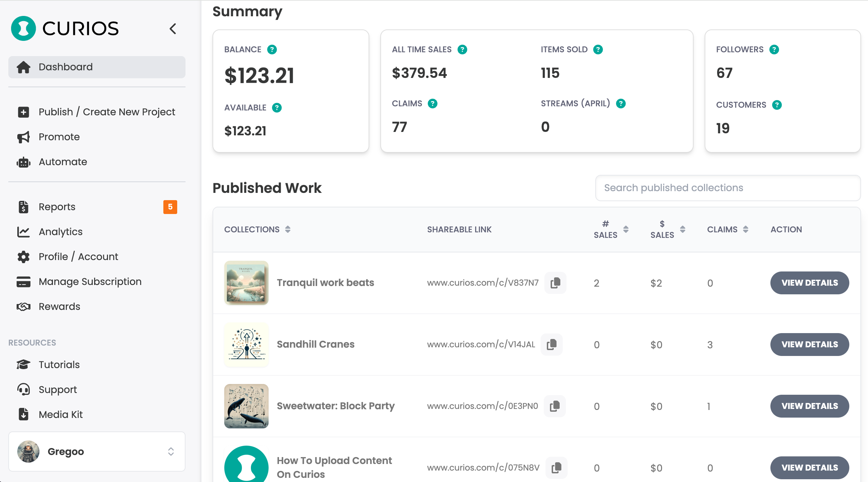The height and width of the screenshot is (482, 868).
Task: Collapse the sidebar with the chevron arrow
Action: (173, 29)
